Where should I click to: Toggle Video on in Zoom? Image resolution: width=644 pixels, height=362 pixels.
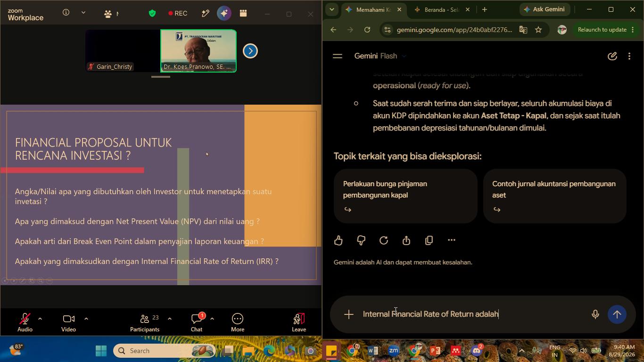[x=68, y=322]
